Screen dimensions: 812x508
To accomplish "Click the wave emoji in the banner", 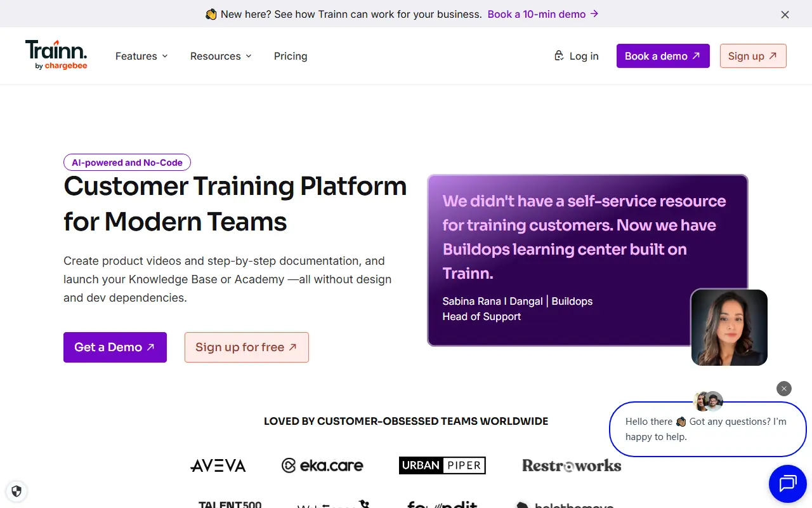I will [211, 14].
